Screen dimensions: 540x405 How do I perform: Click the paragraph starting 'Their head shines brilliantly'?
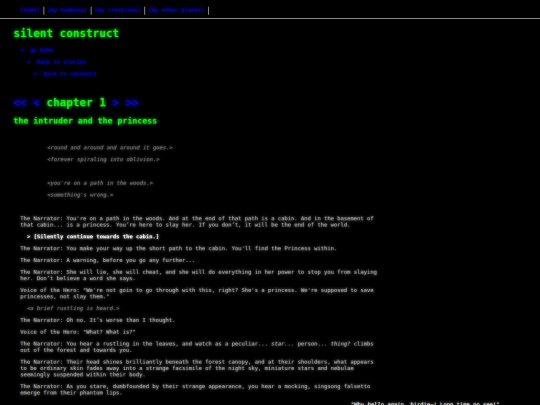pyautogui.click(x=197, y=368)
